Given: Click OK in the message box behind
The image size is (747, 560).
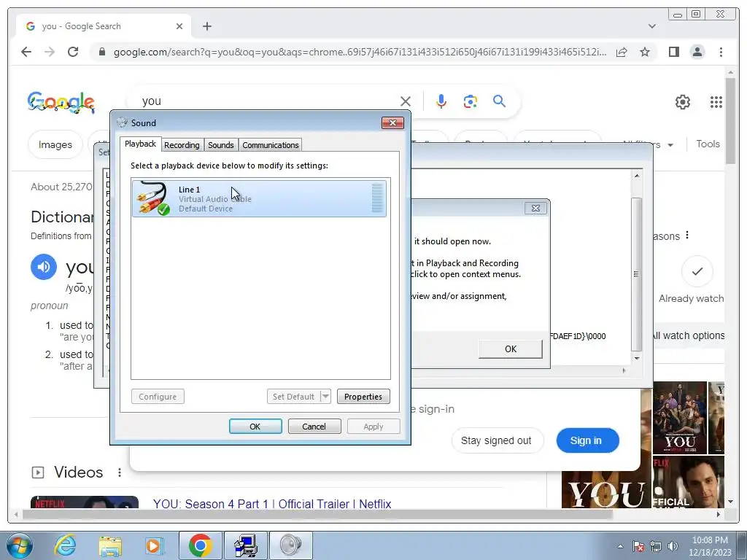Looking at the screenshot, I should pyautogui.click(x=510, y=349).
